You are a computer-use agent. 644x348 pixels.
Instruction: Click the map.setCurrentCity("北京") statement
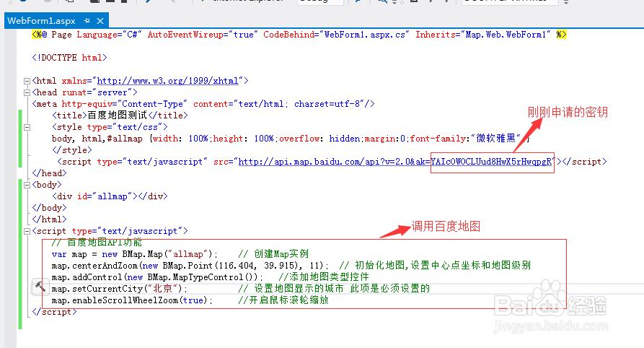[120, 289]
